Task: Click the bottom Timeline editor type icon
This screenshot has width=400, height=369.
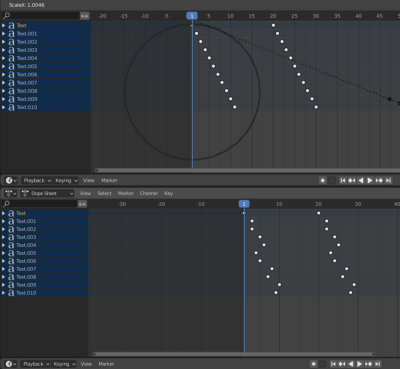Action: [11, 364]
